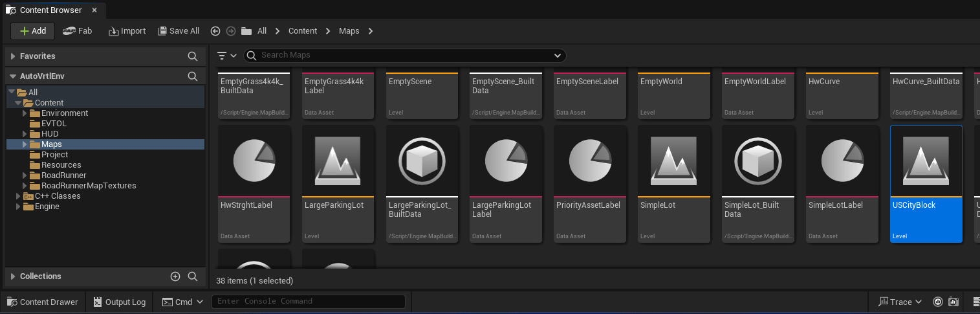Image resolution: width=980 pixels, height=314 pixels.
Task: Click the 'Maps' breadcrumb
Action: click(x=349, y=31)
